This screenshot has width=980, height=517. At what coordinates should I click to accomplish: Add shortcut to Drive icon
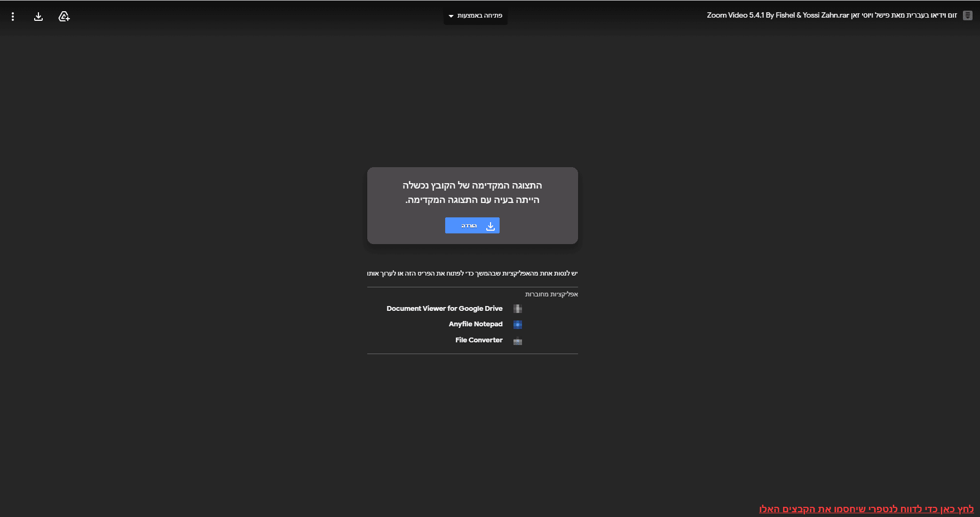tap(64, 17)
